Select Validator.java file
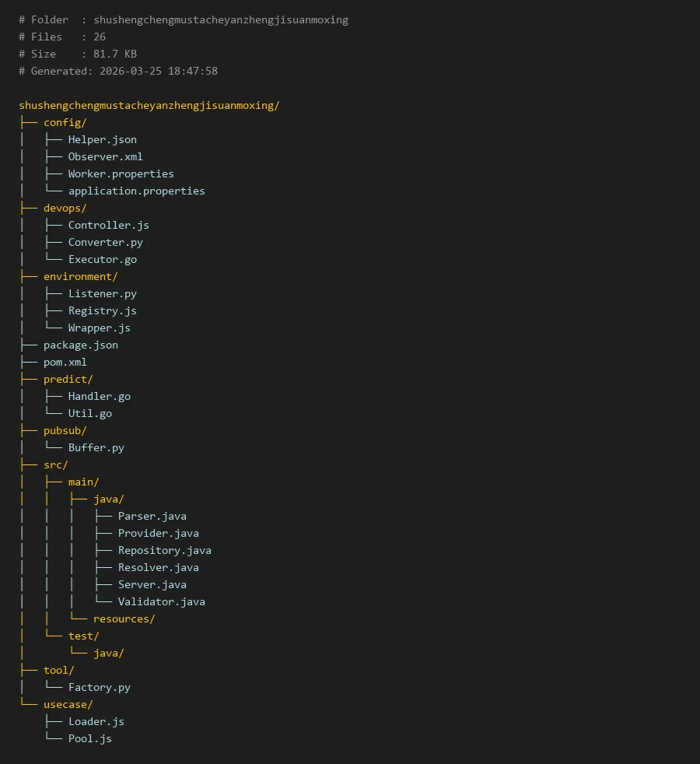 point(161,601)
